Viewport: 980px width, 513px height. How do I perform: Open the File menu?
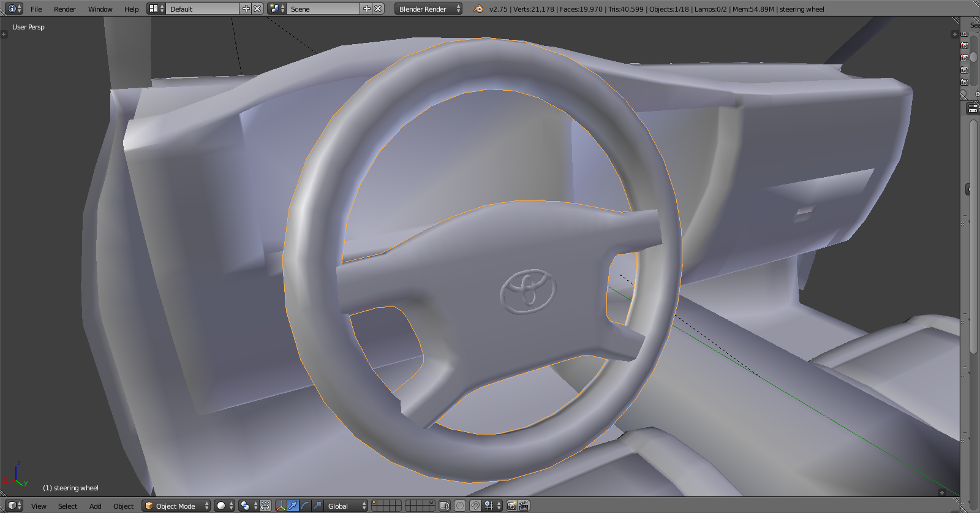click(36, 9)
